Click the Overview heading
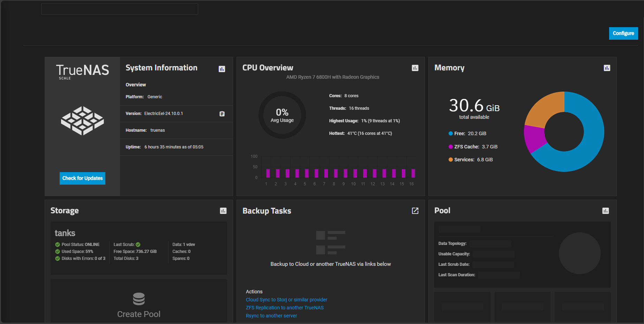Screen dimensions: 644x324 (136, 85)
